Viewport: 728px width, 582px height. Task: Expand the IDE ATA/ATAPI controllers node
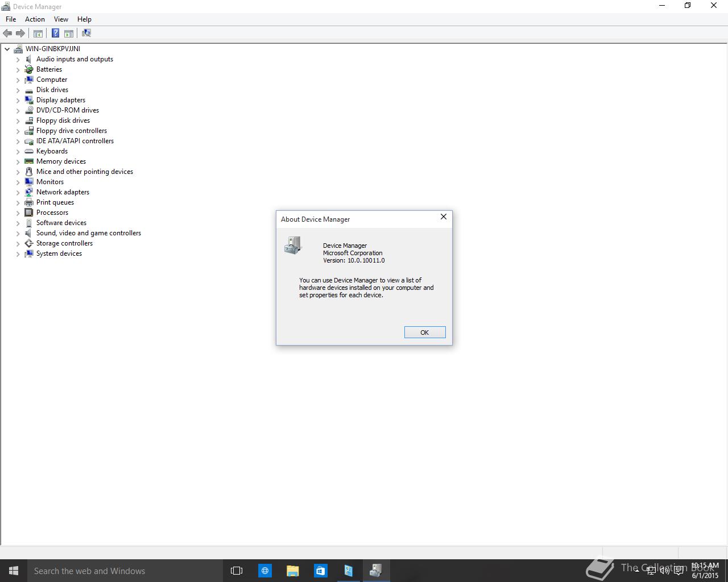[x=18, y=141]
